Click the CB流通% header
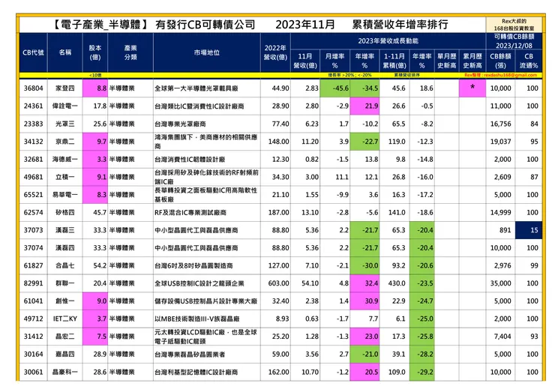The width and height of the screenshot is (555, 392). point(529,61)
